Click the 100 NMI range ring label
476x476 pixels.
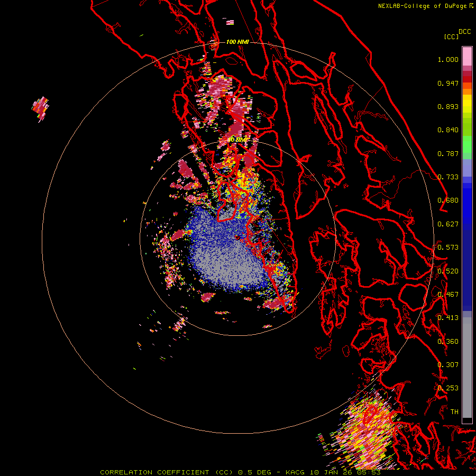(237, 42)
